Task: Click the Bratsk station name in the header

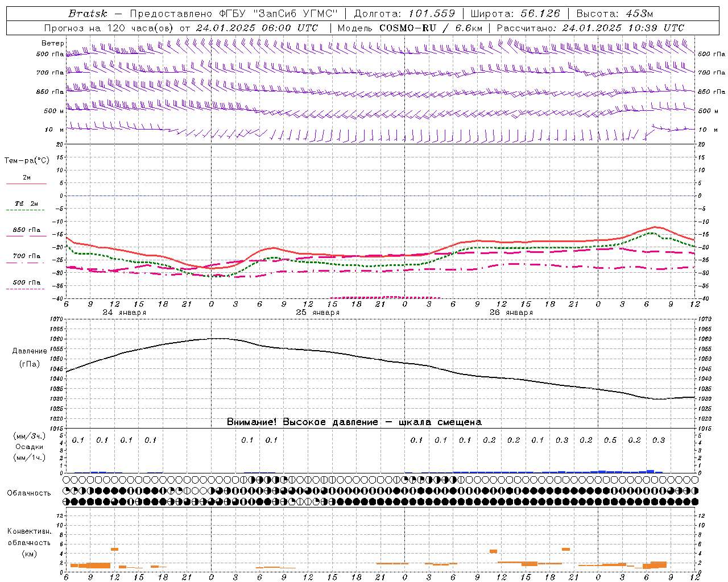Action: pos(87,14)
